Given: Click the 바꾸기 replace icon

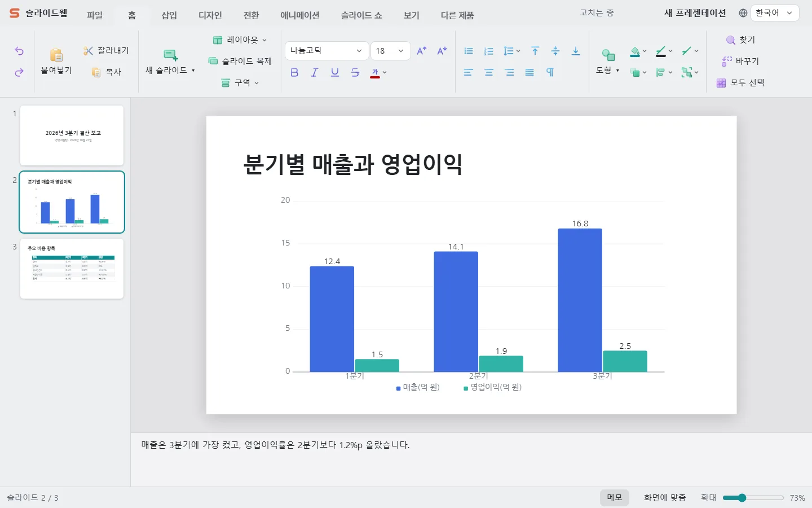Looking at the screenshot, I should click(x=727, y=61).
